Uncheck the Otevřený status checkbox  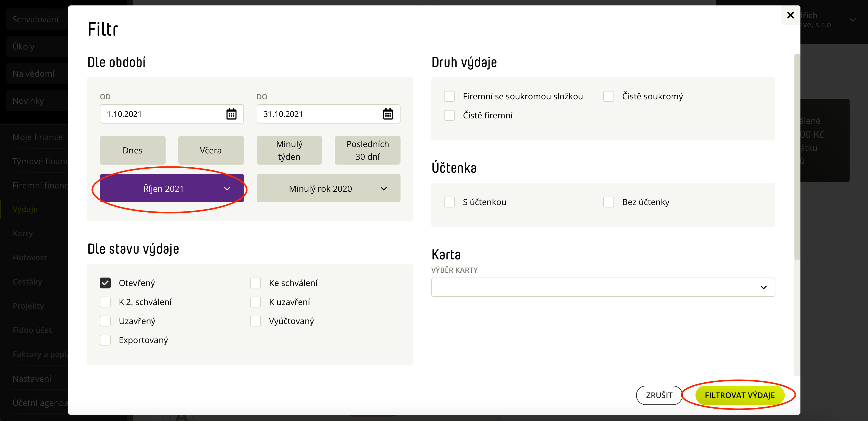coord(105,283)
